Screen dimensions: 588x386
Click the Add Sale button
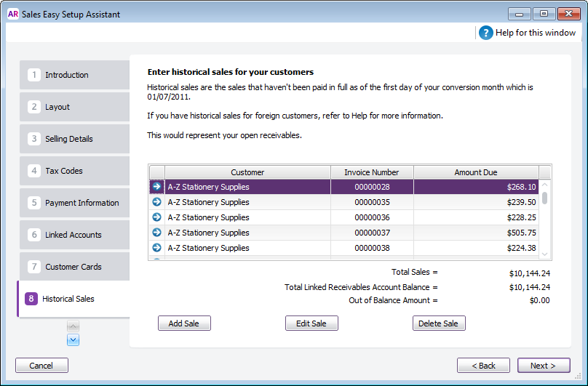tap(184, 323)
